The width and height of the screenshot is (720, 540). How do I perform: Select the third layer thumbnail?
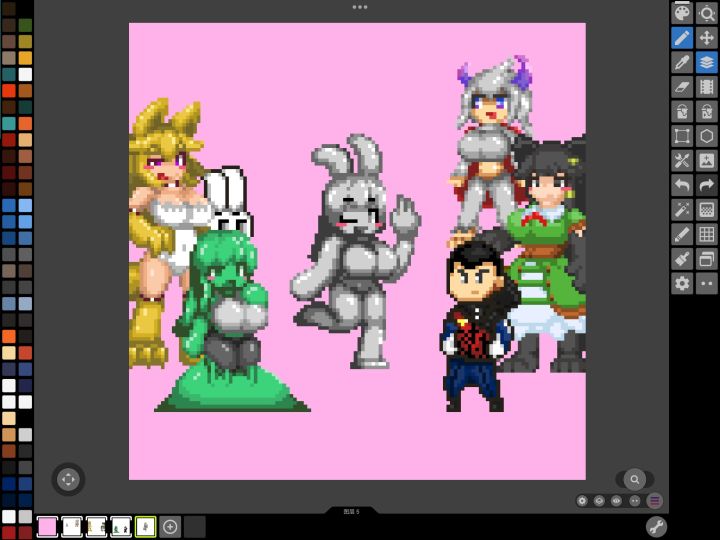tap(96, 527)
